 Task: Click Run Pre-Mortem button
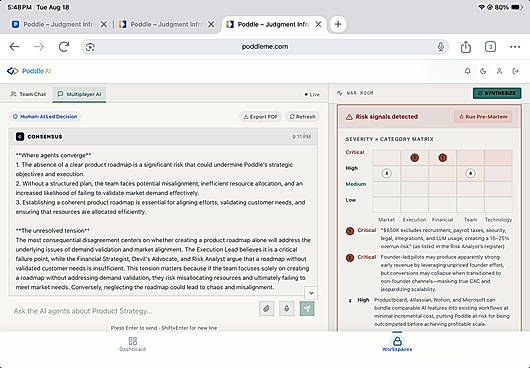click(x=483, y=117)
